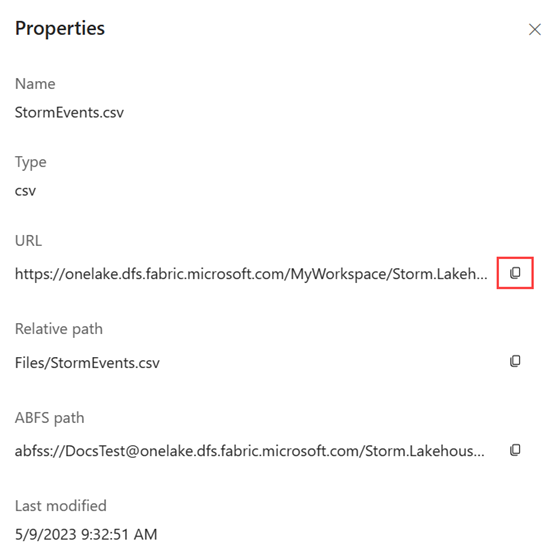Image resolution: width=550 pixels, height=552 pixels.
Task: Copy the Relative path value
Action: 515,361
